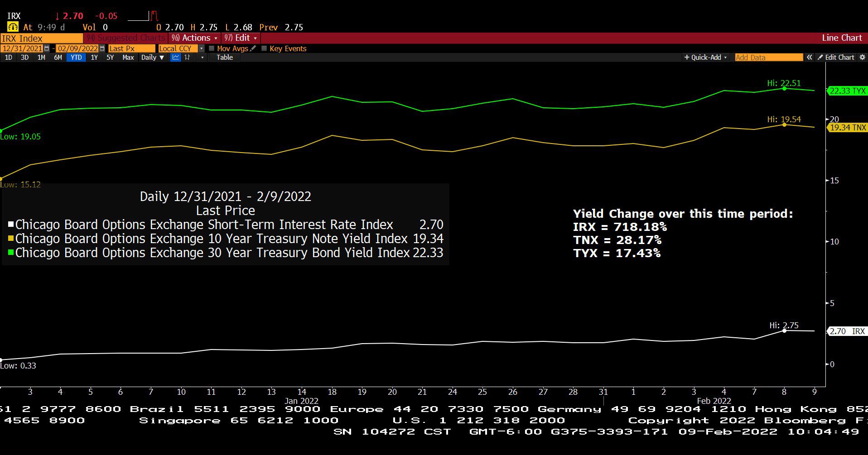Image resolution: width=868 pixels, height=455 pixels.
Task: Click the Short-Term Interest Rate Index legend row
Action: click(226, 225)
